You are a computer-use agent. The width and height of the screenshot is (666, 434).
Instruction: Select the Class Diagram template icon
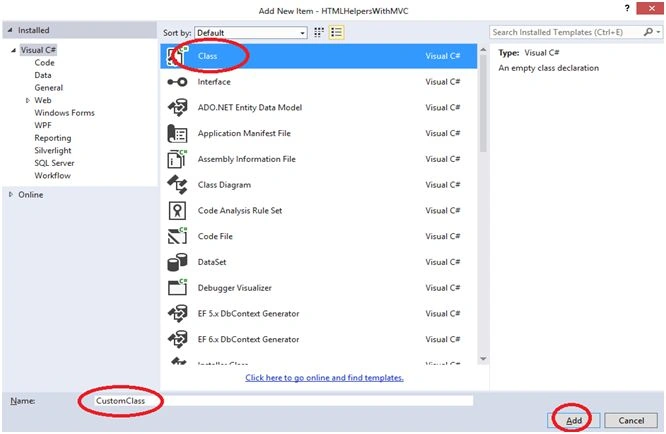tap(177, 185)
